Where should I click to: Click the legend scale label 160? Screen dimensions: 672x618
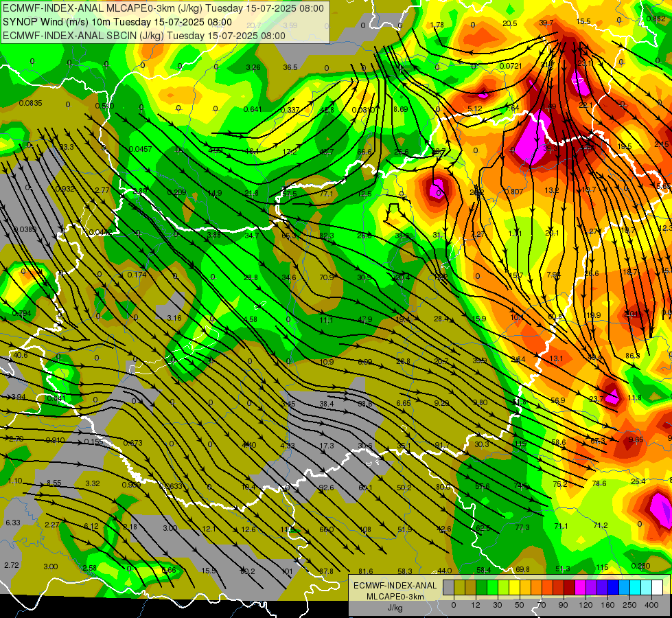click(x=607, y=605)
